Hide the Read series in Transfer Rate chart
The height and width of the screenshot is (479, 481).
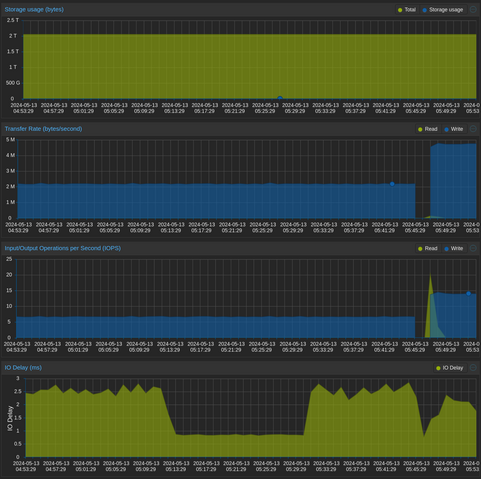pos(428,129)
